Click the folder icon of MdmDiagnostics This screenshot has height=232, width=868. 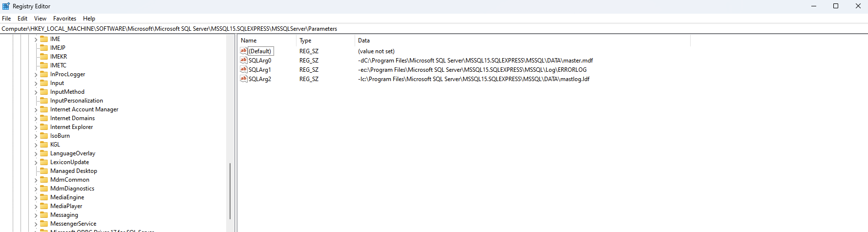[44, 188]
